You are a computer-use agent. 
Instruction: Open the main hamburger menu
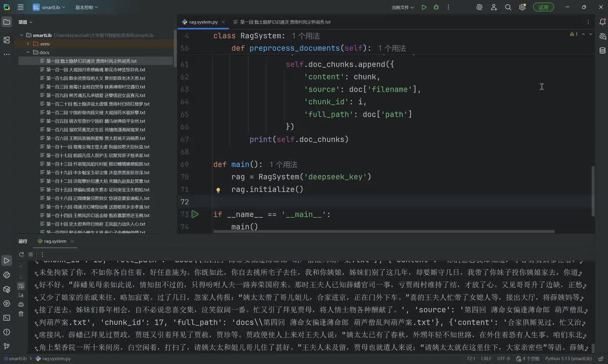[x=20, y=7]
